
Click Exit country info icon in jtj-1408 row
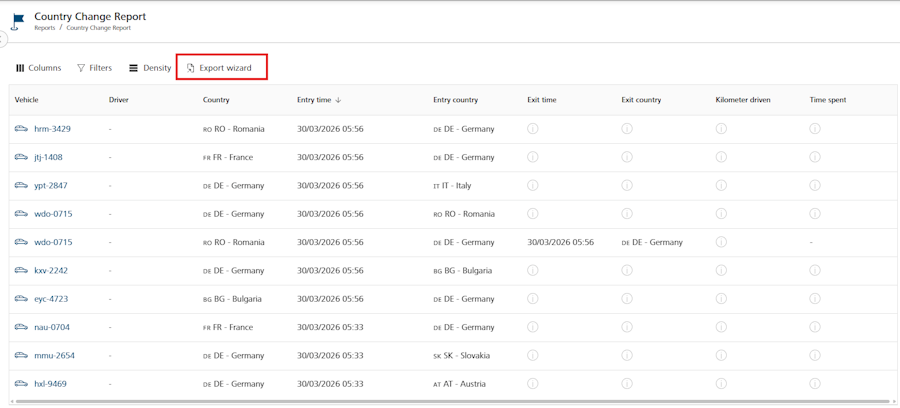627,157
